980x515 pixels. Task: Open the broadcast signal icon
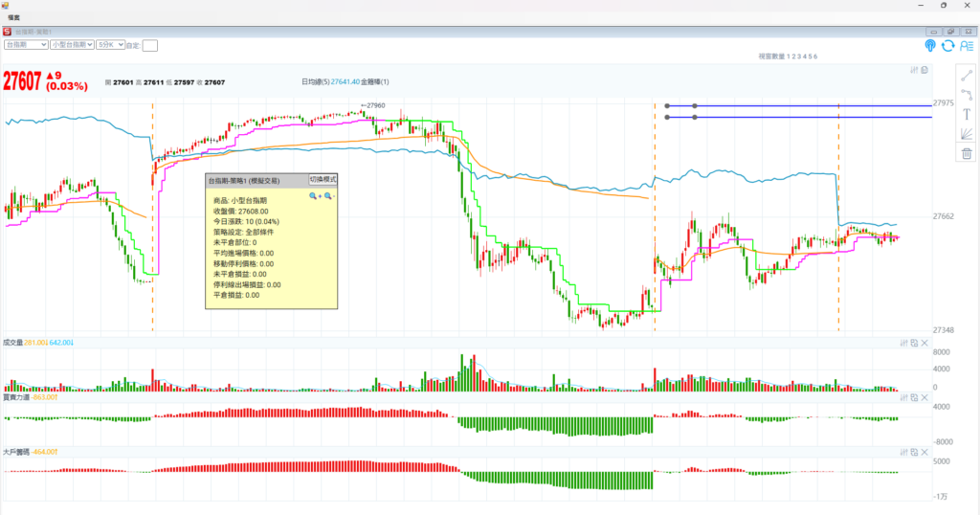[x=930, y=45]
